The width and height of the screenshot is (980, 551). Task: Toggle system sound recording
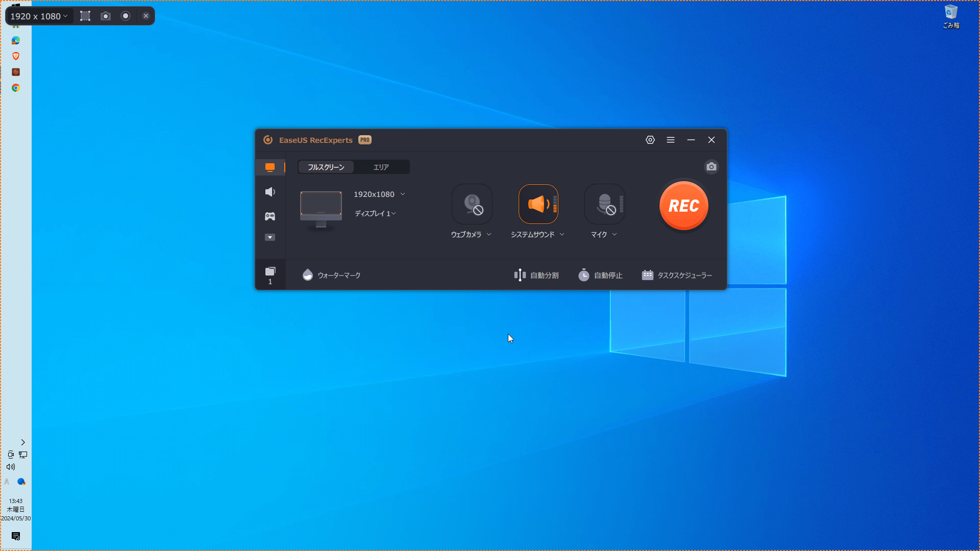(538, 205)
